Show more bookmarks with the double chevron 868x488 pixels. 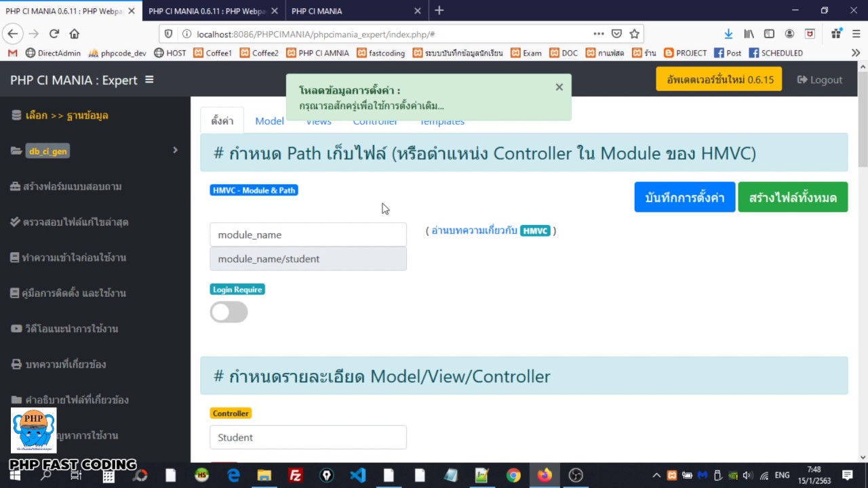(x=856, y=53)
